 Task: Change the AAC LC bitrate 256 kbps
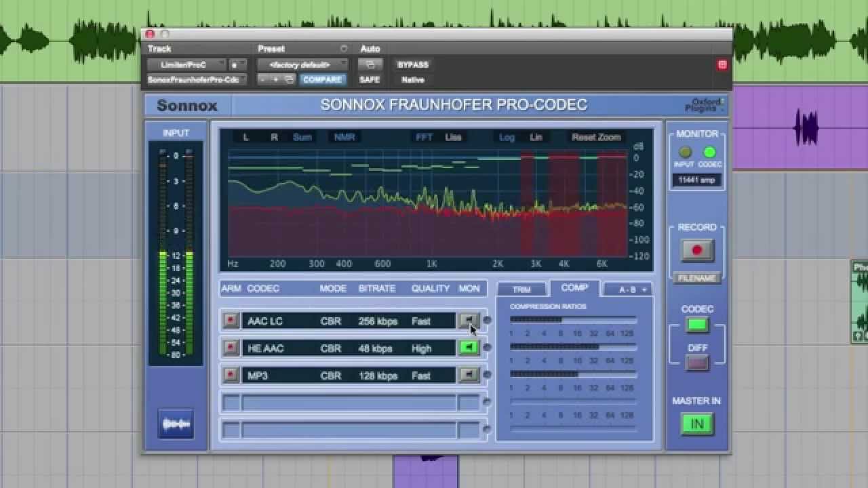point(378,321)
